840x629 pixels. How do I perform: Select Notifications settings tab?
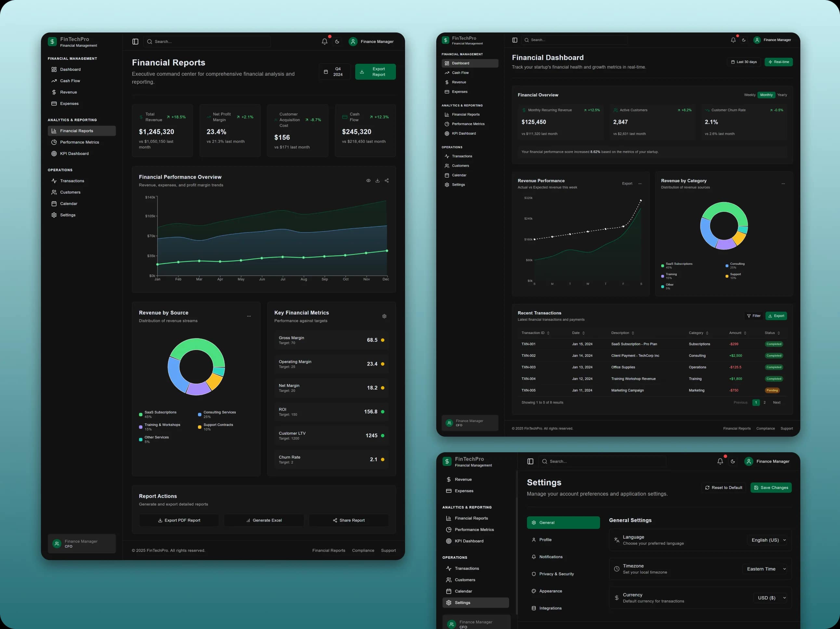click(x=563, y=557)
